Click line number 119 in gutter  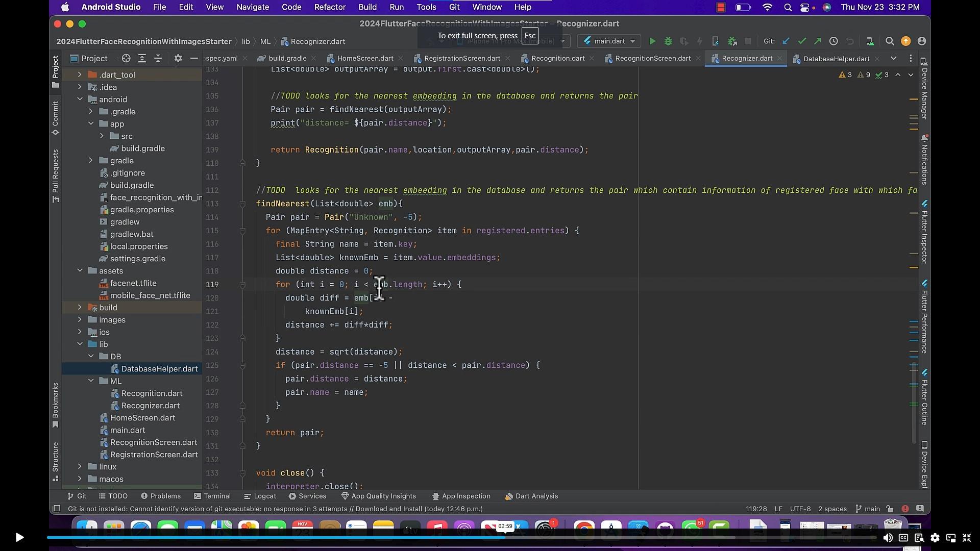[212, 284]
